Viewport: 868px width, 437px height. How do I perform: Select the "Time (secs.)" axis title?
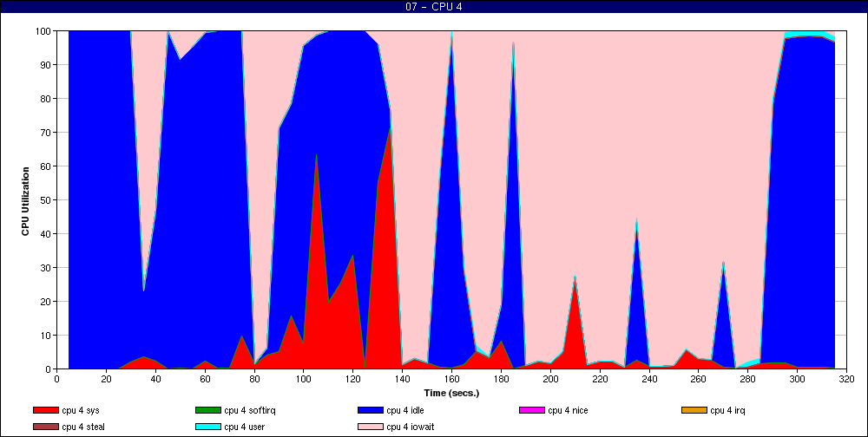(x=451, y=392)
